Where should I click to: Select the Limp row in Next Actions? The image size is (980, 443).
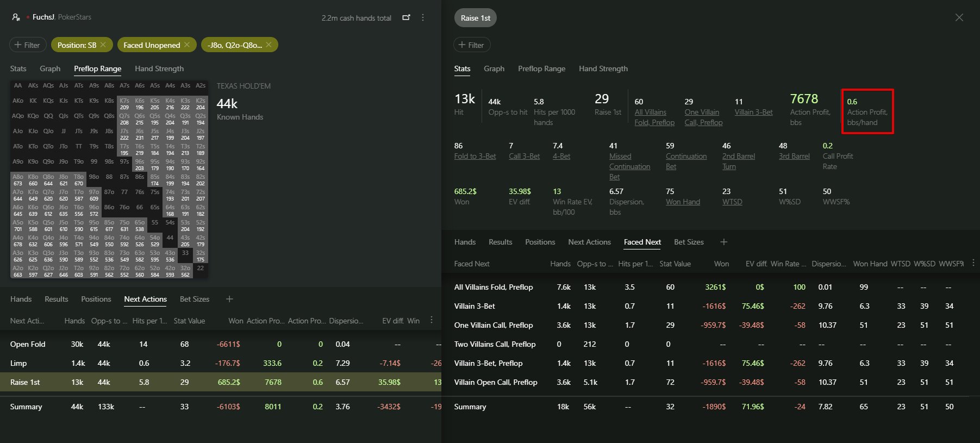[221, 363]
